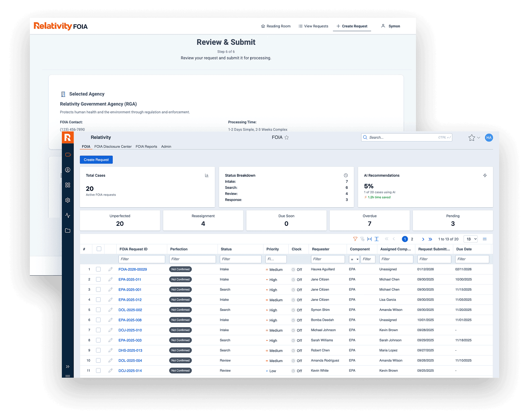Toggle the orange filter funnel icon
This screenshot has height=420, width=529.
click(x=355, y=239)
